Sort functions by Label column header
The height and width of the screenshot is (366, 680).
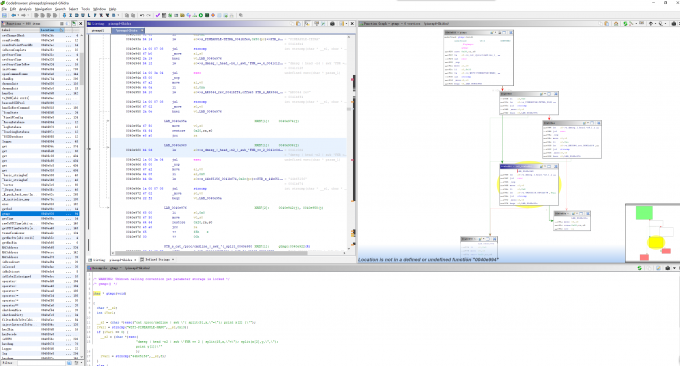coord(20,30)
